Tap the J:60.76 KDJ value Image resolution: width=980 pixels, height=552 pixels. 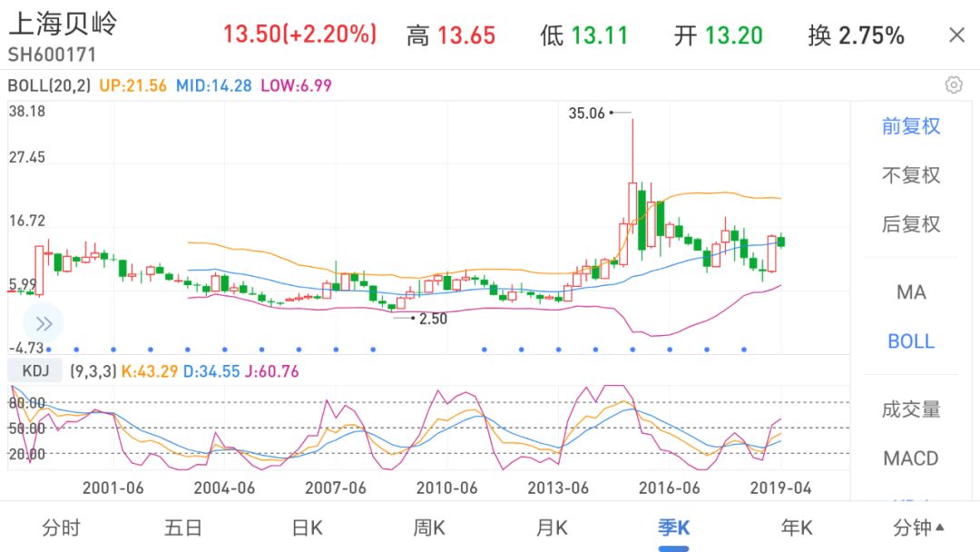point(271,371)
